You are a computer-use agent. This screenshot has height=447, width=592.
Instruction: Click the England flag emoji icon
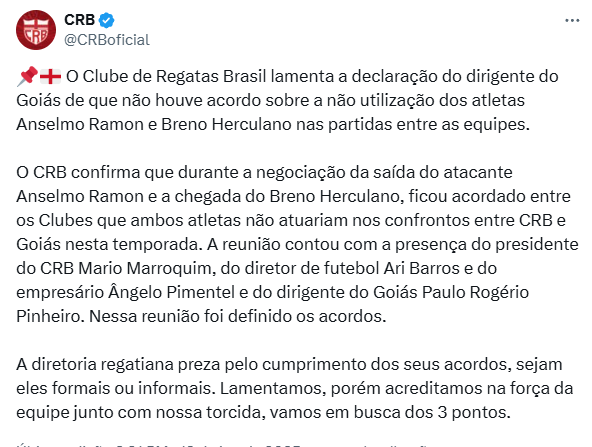(x=51, y=77)
